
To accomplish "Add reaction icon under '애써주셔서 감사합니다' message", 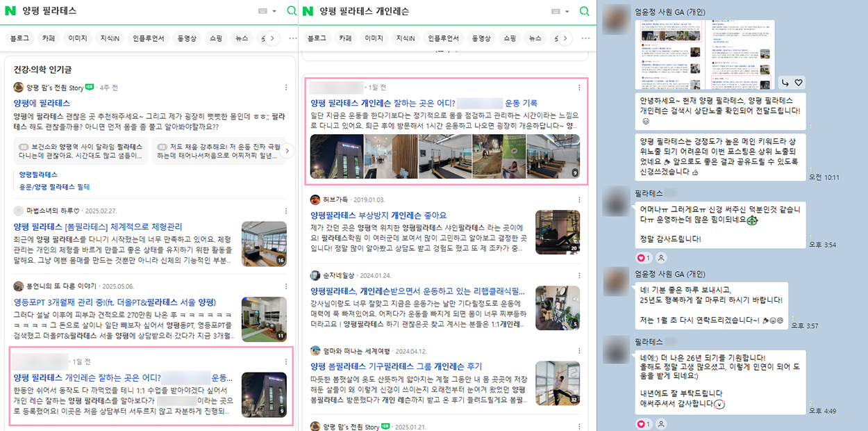I will [661, 423].
